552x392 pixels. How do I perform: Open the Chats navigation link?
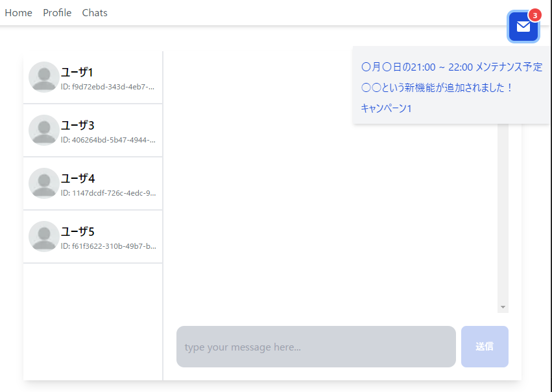[x=95, y=13]
